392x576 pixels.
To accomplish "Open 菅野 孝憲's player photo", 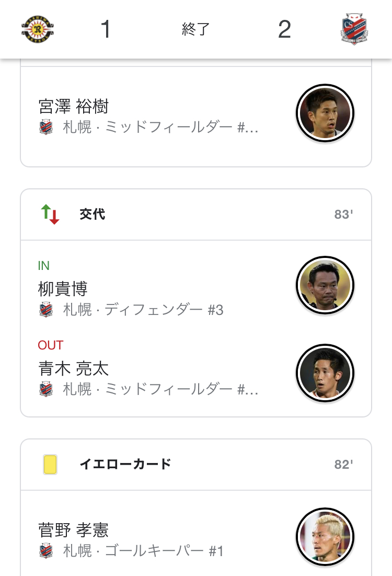I will point(325,537).
